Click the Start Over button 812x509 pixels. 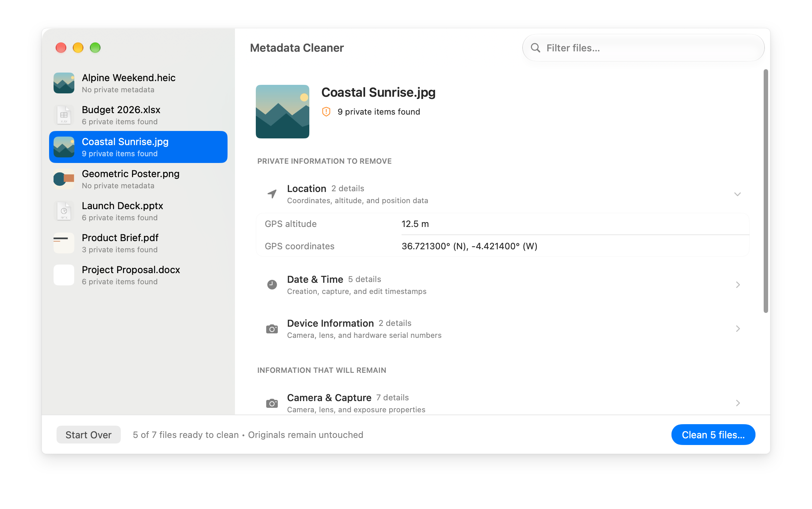(x=88, y=435)
